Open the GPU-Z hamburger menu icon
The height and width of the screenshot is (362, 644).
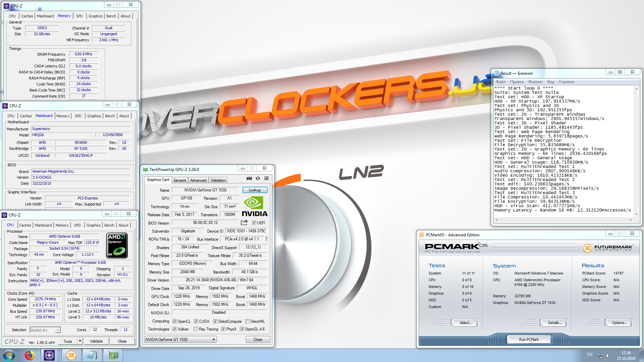click(266, 178)
